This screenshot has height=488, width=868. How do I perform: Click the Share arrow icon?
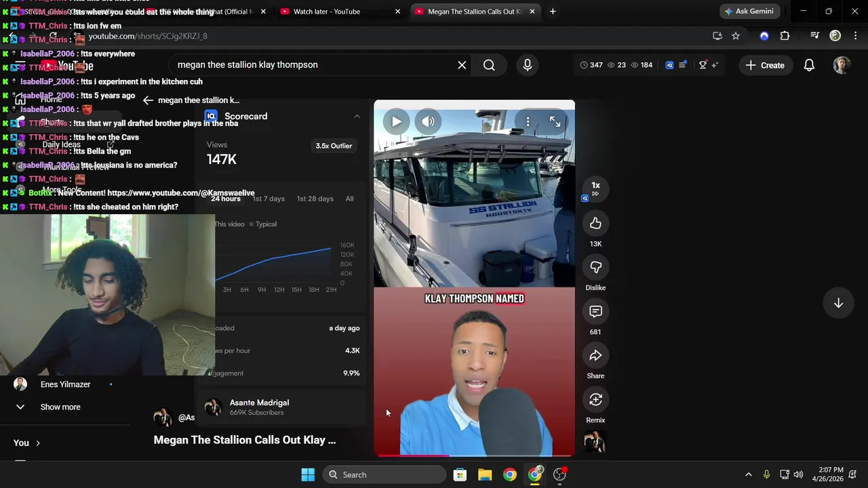pyautogui.click(x=595, y=356)
